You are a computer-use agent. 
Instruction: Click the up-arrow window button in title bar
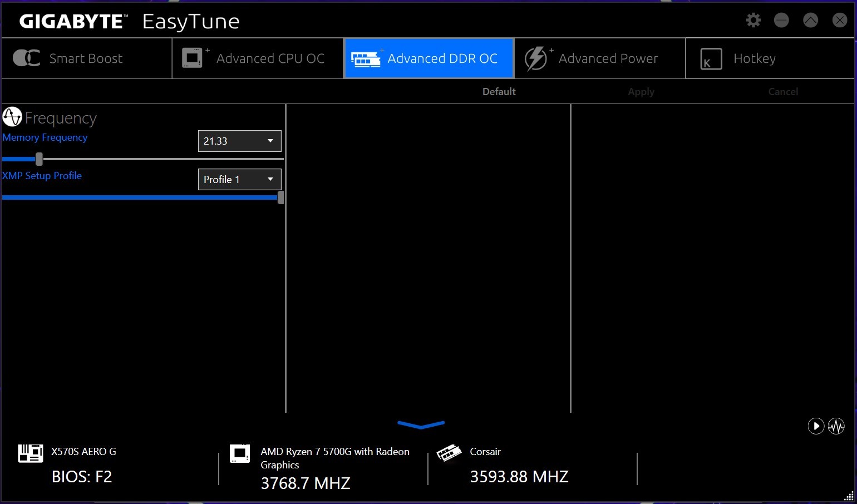[811, 21]
